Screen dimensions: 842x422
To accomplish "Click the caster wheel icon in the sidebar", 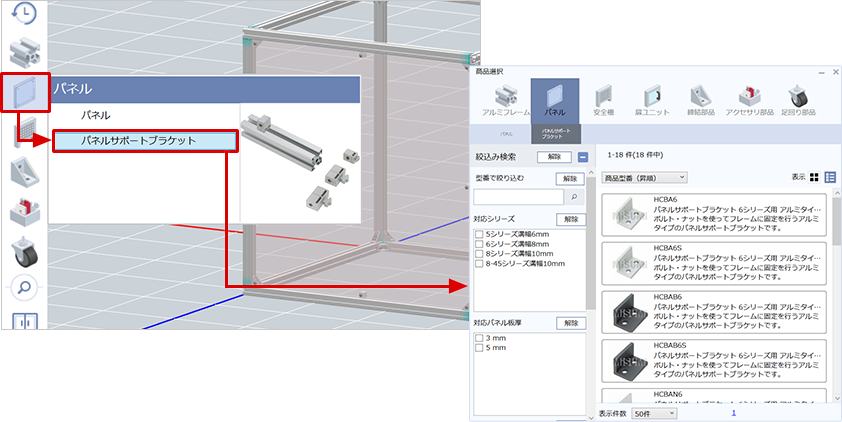I will pos(25,250).
